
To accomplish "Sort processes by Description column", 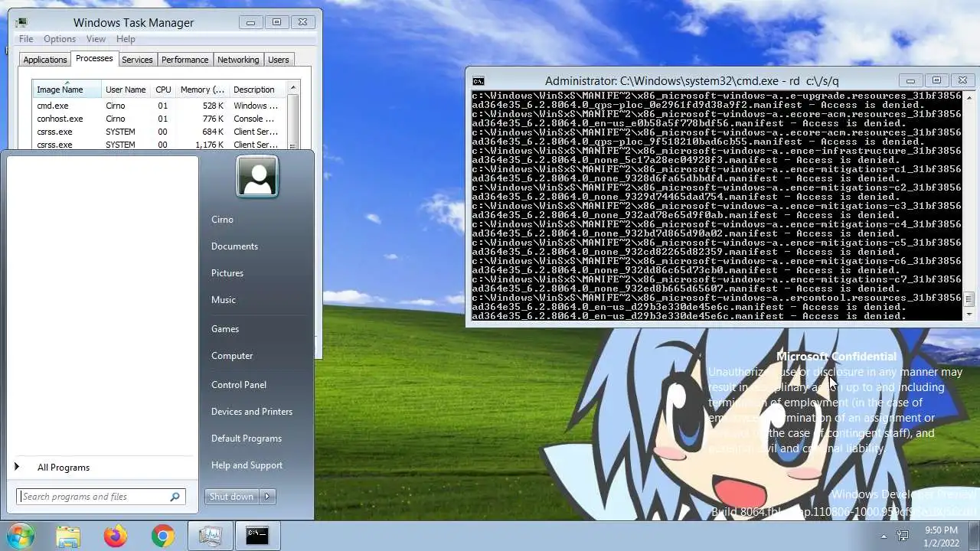I will point(257,90).
